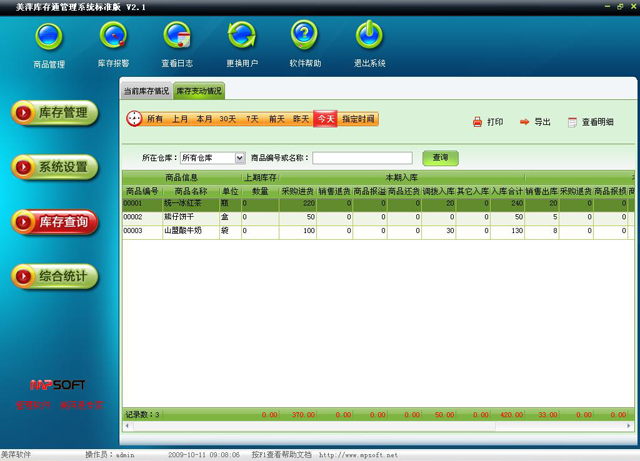Open 商品管理 from the top toolbar

click(x=48, y=38)
